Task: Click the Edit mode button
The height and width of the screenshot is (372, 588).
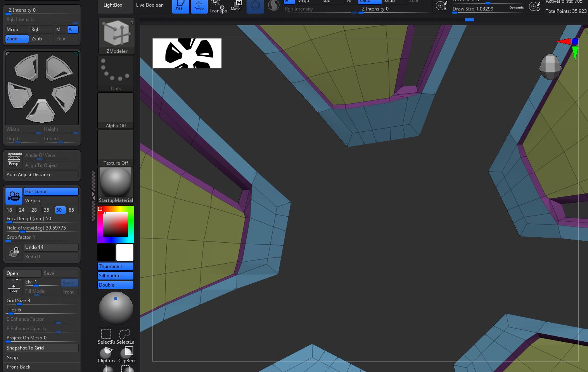Action: click(180, 6)
